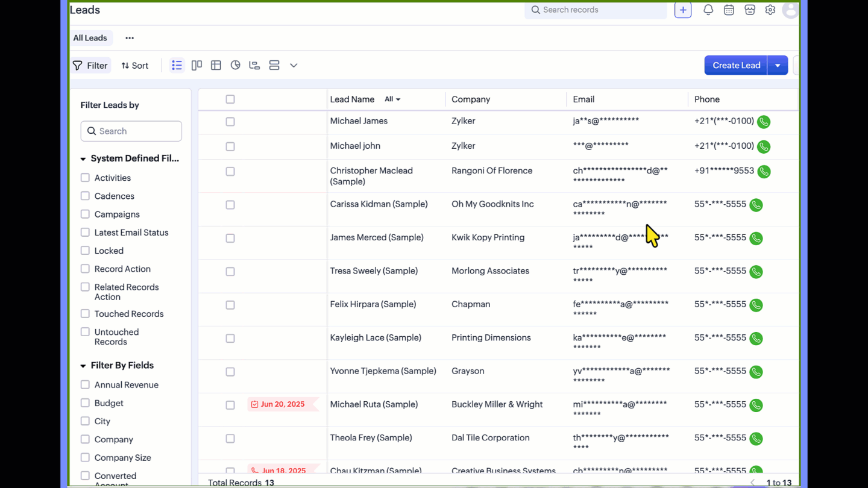The height and width of the screenshot is (488, 868).
Task: Open the user profile avatar
Action: coord(790,10)
